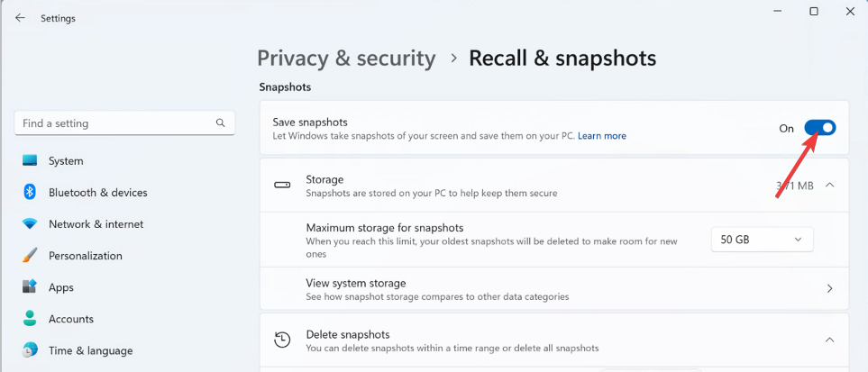
Task: Collapse the Storage section chevron
Action: pyautogui.click(x=829, y=186)
